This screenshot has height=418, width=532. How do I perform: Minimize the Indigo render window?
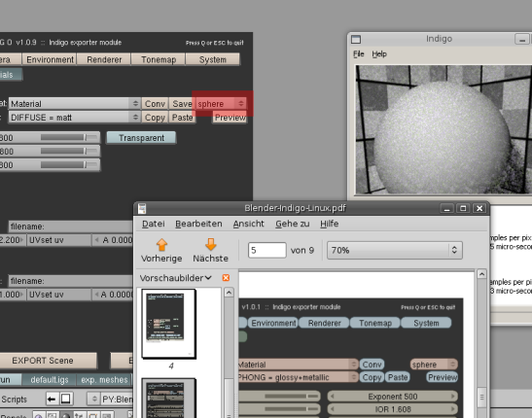click(522, 39)
